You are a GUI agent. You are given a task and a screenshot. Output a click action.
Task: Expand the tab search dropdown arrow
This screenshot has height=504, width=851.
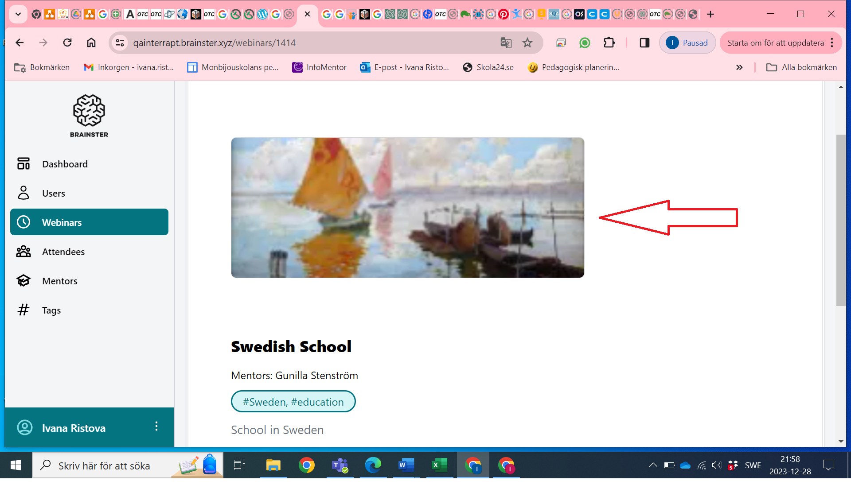[18, 14]
